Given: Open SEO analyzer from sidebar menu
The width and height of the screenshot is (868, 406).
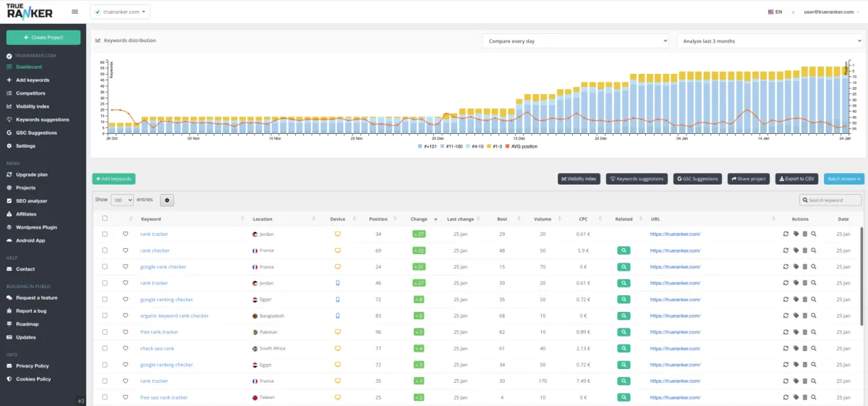Looking at the screenshot, I should [x=31, y=200].
